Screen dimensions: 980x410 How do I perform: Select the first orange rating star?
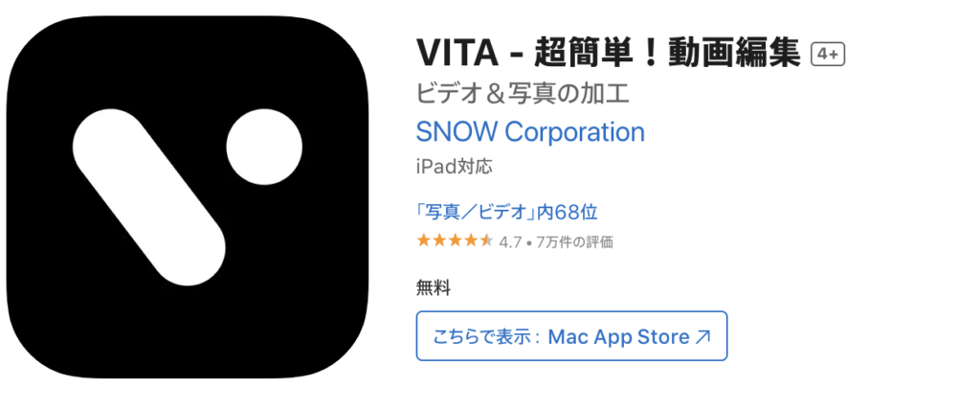pyautogui.click(x=424, y=241)
